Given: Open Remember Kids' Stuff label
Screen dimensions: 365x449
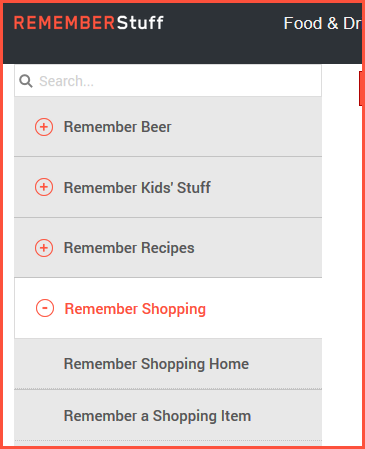Looking at the screenshot, I should pos(137,188).
